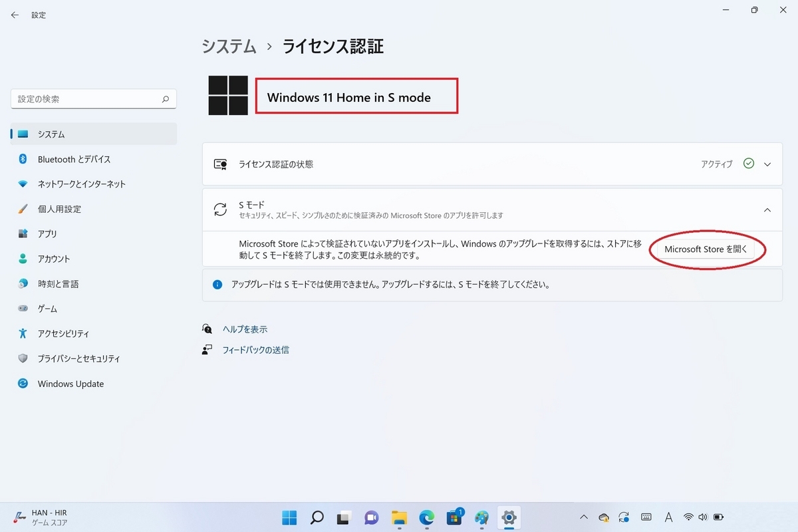Image resolution: width=798 pixels, height=532 pixels.
Task: Click the Windows Update tray icon
Action: point(624,517)
